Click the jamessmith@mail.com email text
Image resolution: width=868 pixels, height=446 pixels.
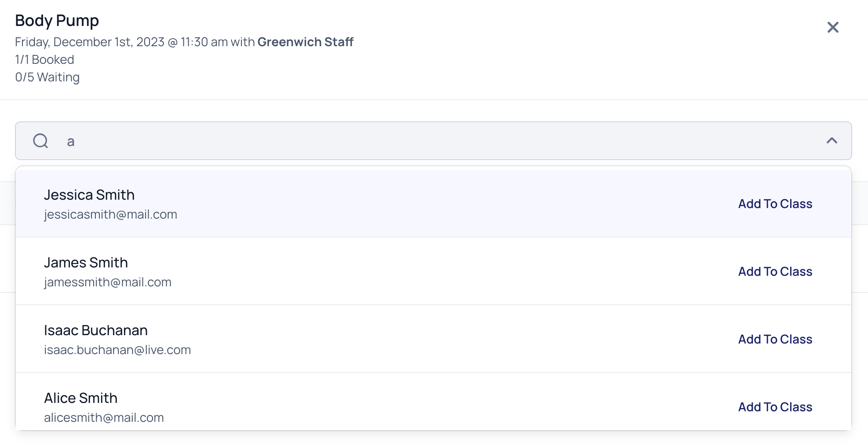pyautogui.click(x=108, y=282)
